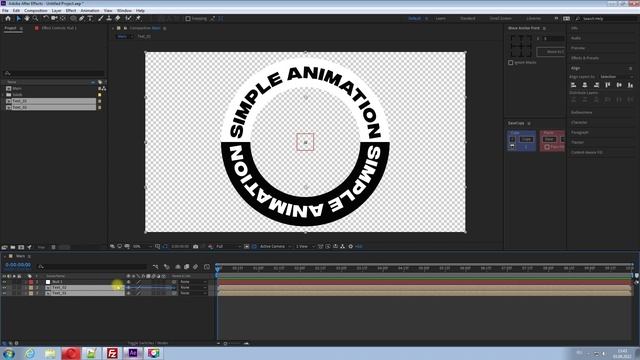Viewport: 640px width, 360px height.
Task: Check the Ignore Masks checkbox
Action: click(511, 62)
